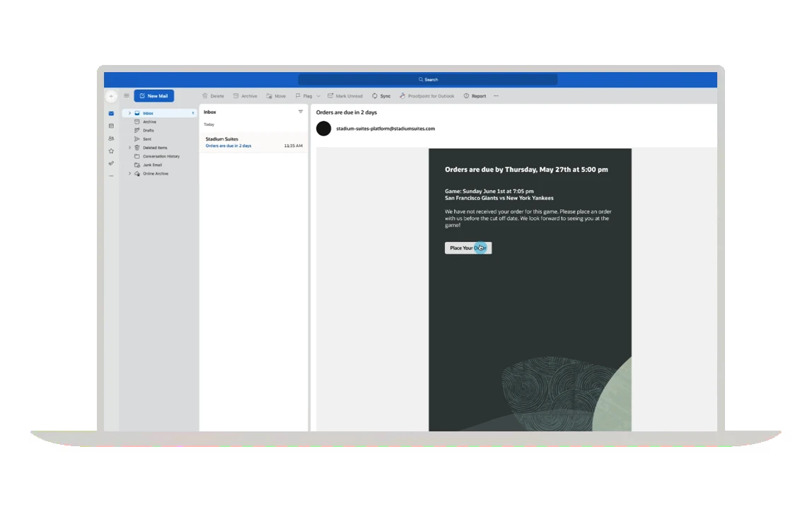Viewport: 812px width, 512px height.
Task: Click the Report icon
Action: click(x=475, y=96)
